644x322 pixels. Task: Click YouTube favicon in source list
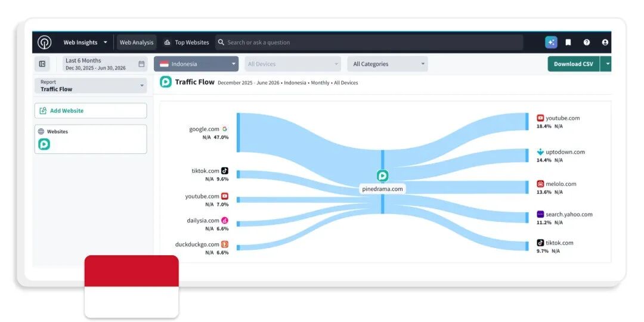(x=225, y=196)
